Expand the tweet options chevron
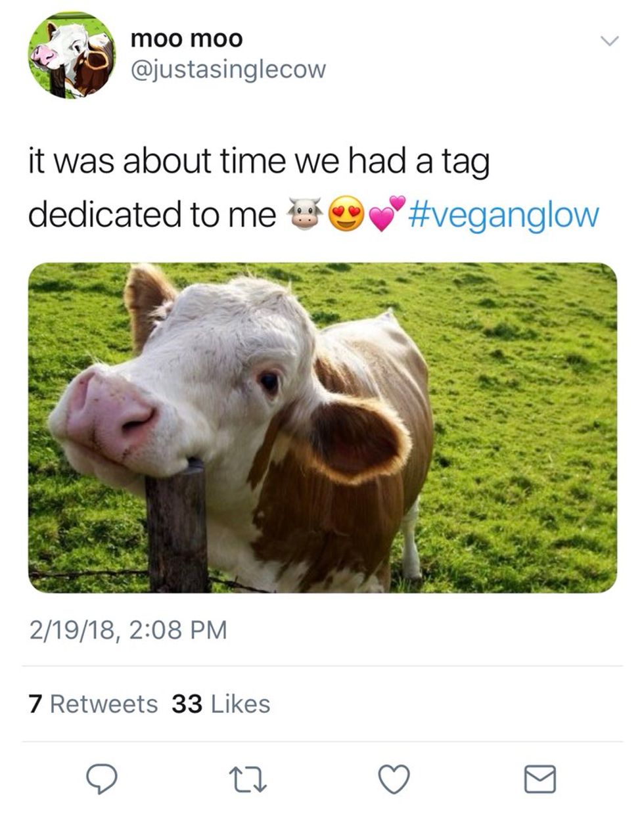The height and width of the screenshot is (816, 644). click(x=610, y=41)
